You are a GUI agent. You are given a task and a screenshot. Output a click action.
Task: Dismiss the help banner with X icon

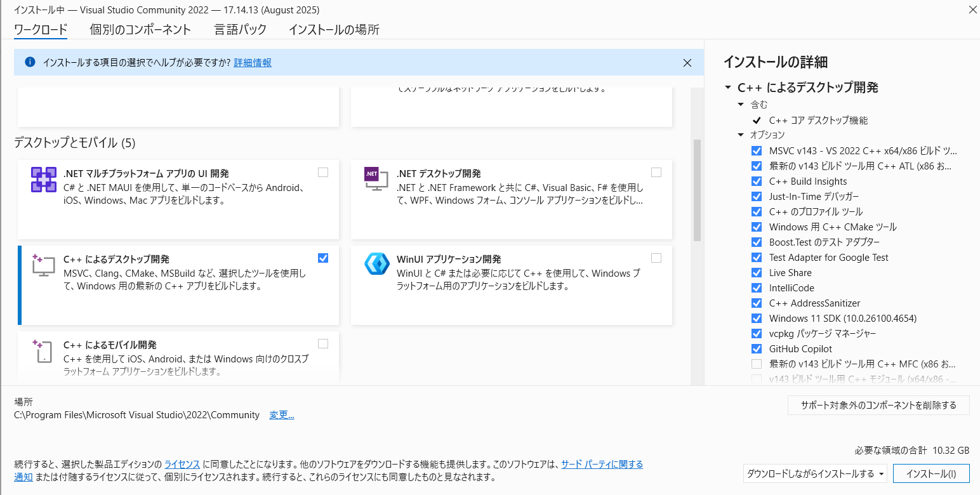coord(687,63)
